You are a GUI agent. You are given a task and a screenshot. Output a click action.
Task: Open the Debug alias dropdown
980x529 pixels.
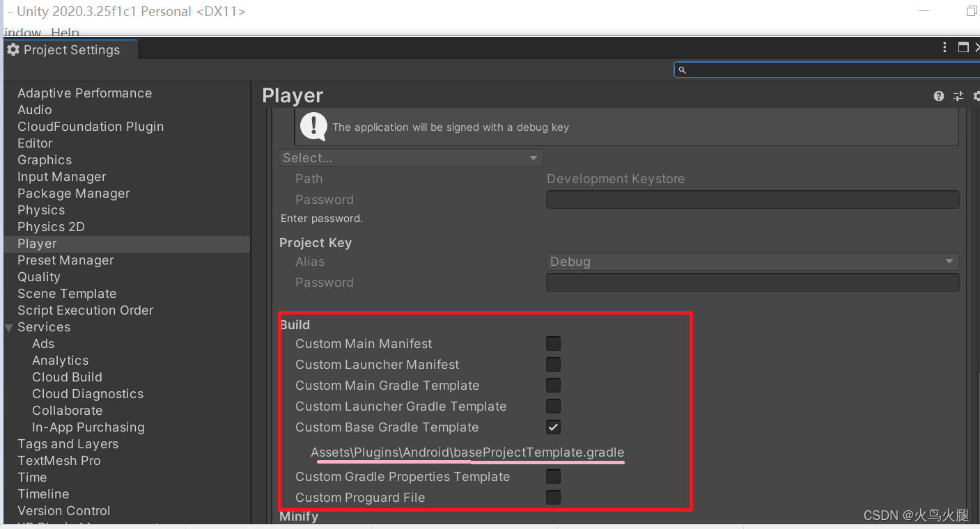click(x=752, y=261)
